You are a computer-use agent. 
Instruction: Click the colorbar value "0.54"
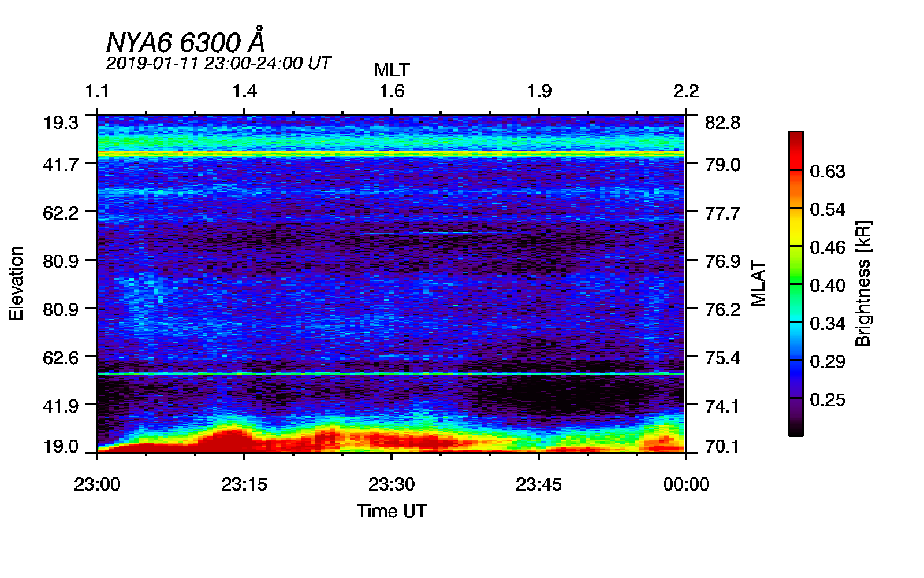pos(828,210)
